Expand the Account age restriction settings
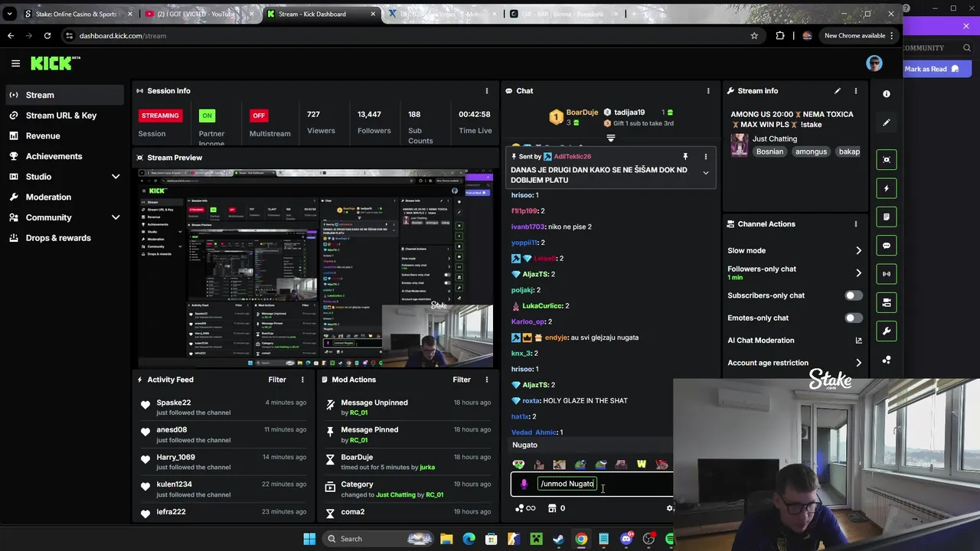 858,363
